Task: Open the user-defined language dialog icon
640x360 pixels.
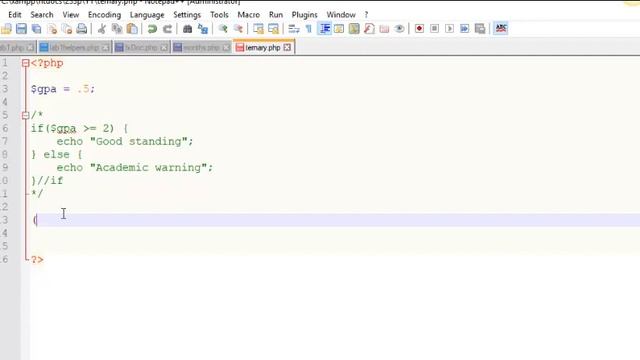Action: 339,29
